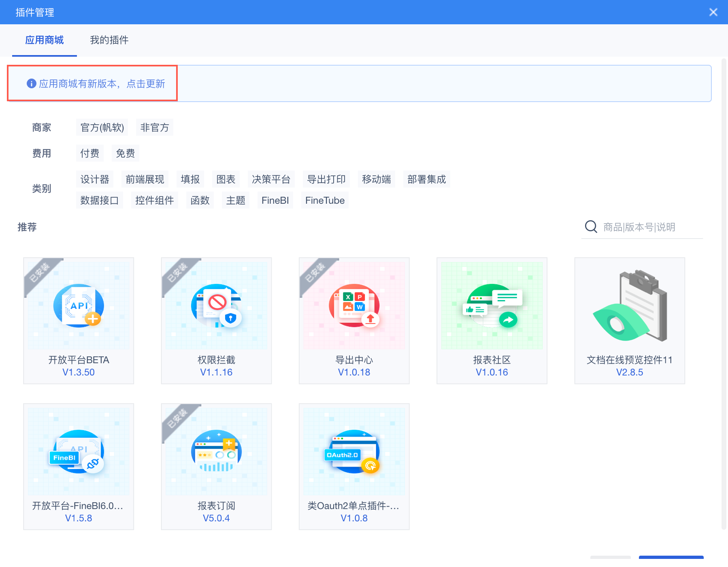Click the 开放平台BETA plugin icon
This screenshot has width=728, height=567.
[79, 305]
